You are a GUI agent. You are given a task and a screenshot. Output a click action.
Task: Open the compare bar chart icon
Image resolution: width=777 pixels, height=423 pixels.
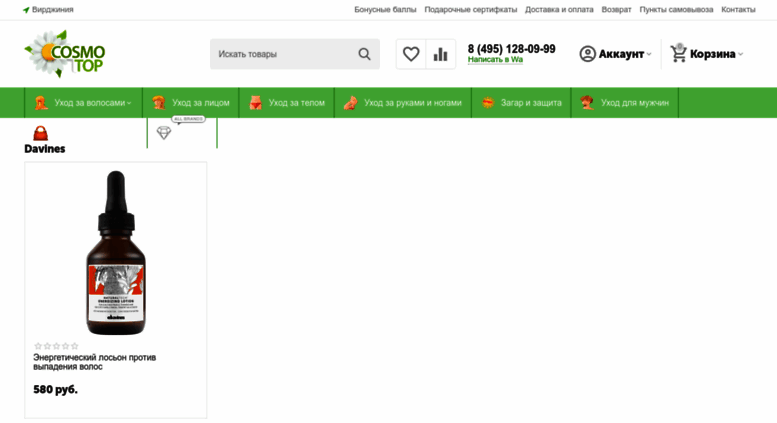[441, 54]
